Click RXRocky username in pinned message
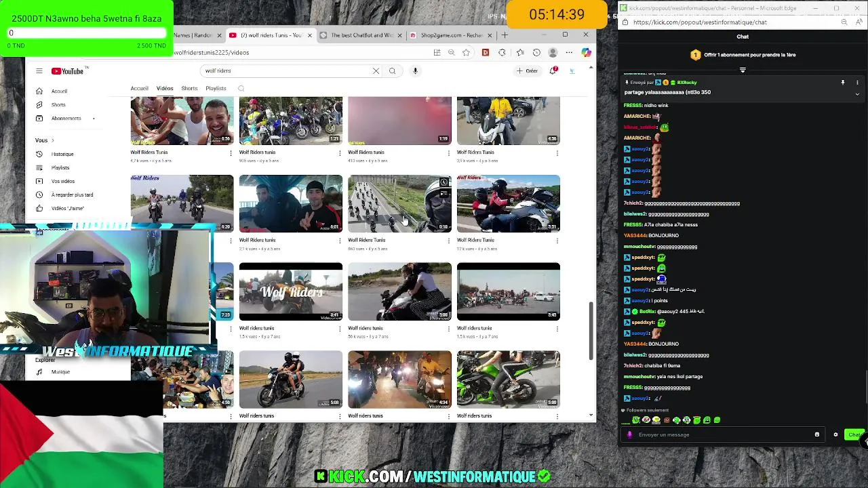Screen dimensions: 868x488 coord(687,83)
